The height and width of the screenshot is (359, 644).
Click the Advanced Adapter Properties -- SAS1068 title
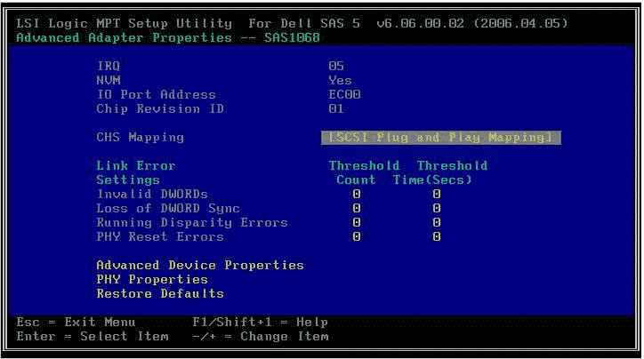[168, 37]
